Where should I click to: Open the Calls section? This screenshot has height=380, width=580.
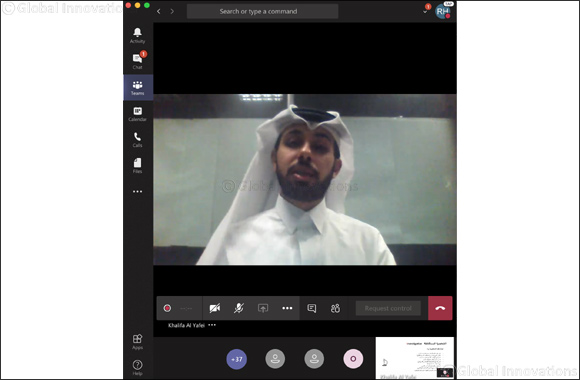[138, 139]
